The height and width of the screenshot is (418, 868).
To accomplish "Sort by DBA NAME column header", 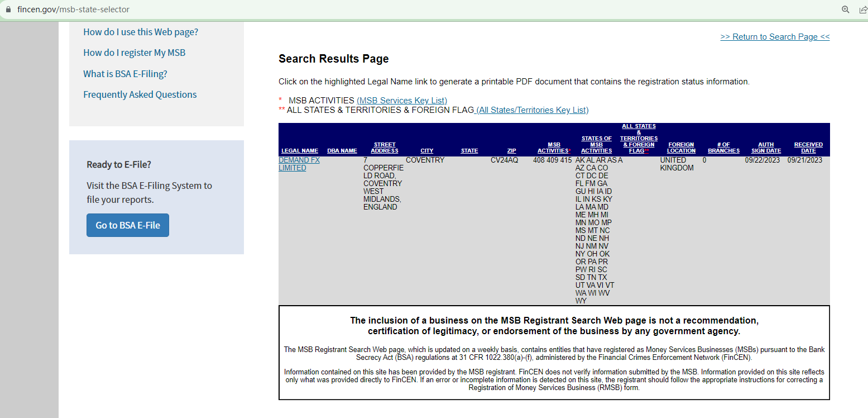I will [x=342, y=151].
